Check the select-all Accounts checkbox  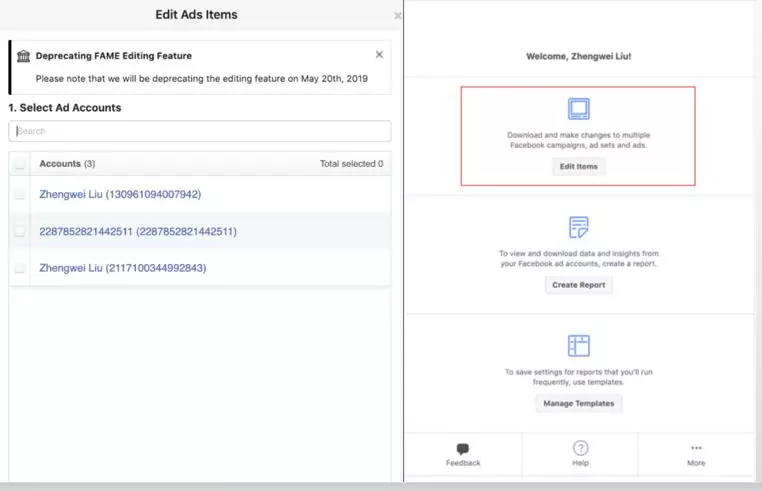[20, 164]
